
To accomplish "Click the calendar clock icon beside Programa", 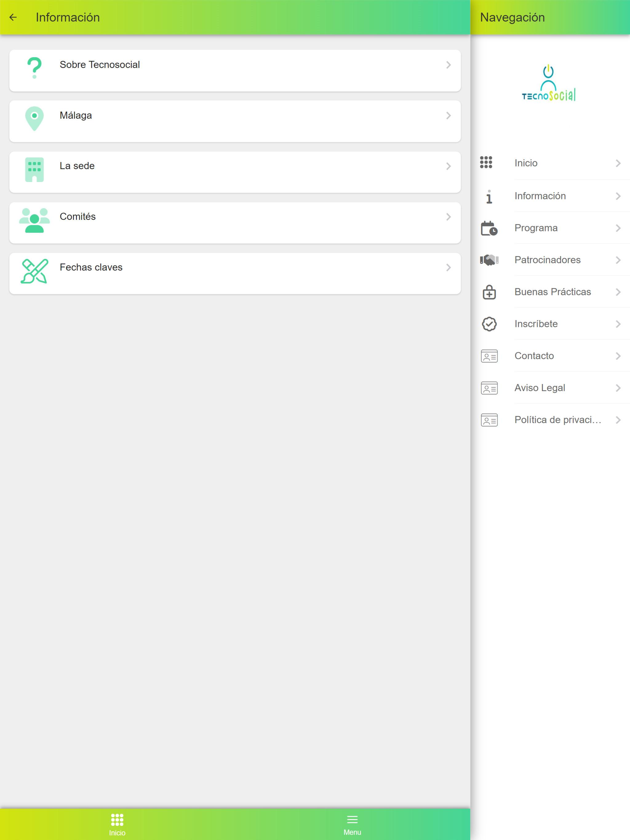I will coord(489,228).
